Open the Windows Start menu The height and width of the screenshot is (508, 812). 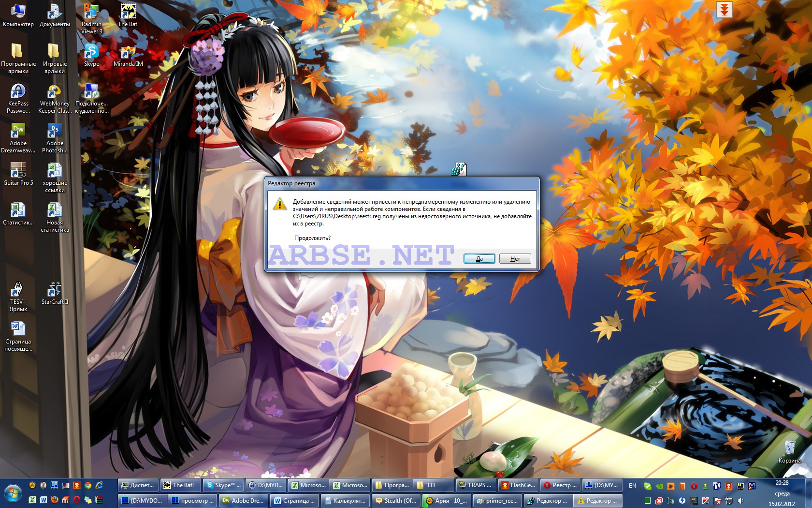[x=13, y=493]
